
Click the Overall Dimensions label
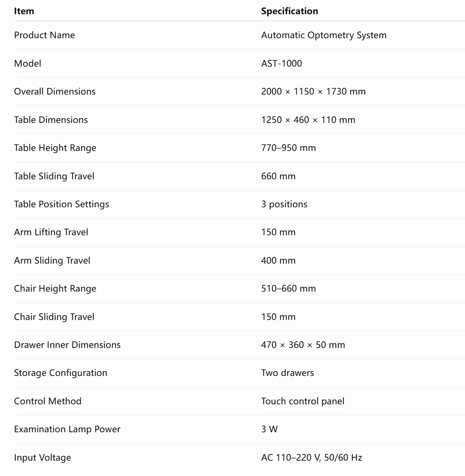coord(55,91)
